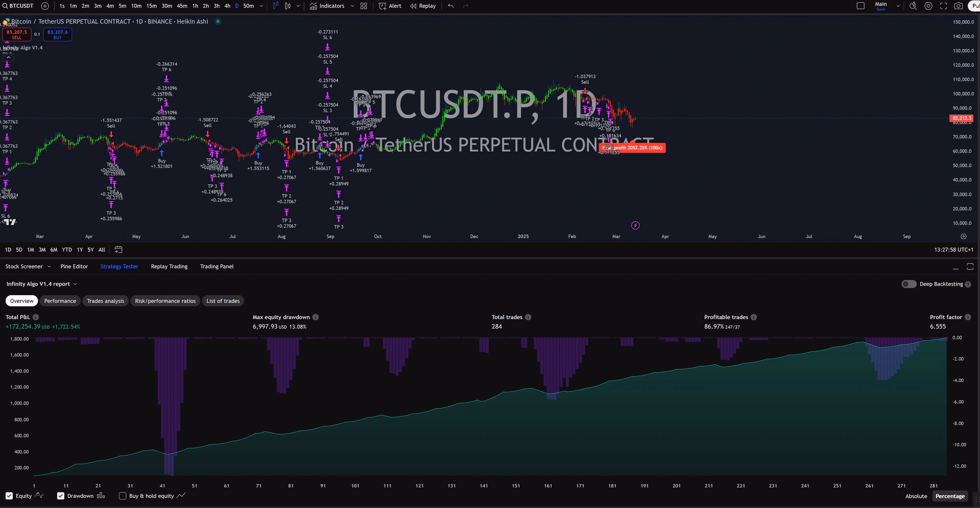Open the quick search lightning-magnifier icon
This screenshot has height=508, width=980.
[913, 6]
